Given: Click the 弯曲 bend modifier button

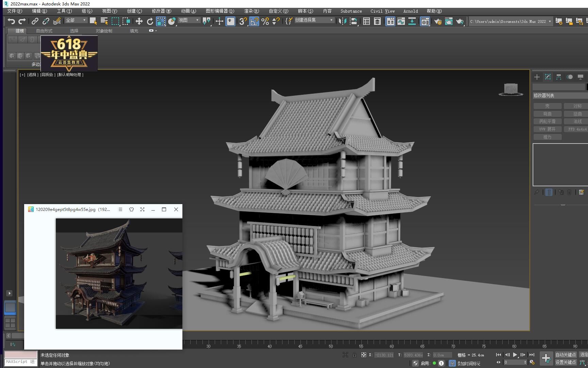Looking at the screenshot, I should 547,113.
